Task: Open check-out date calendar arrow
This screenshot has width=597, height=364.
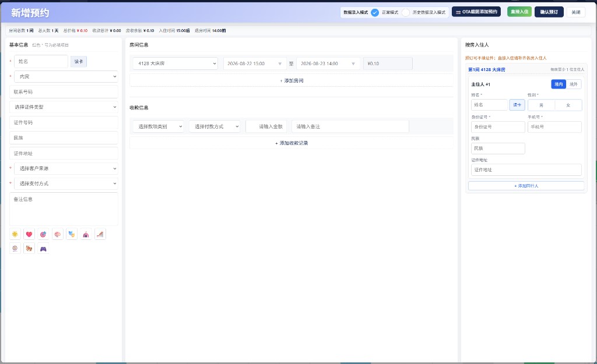Action: pos(353,63)
